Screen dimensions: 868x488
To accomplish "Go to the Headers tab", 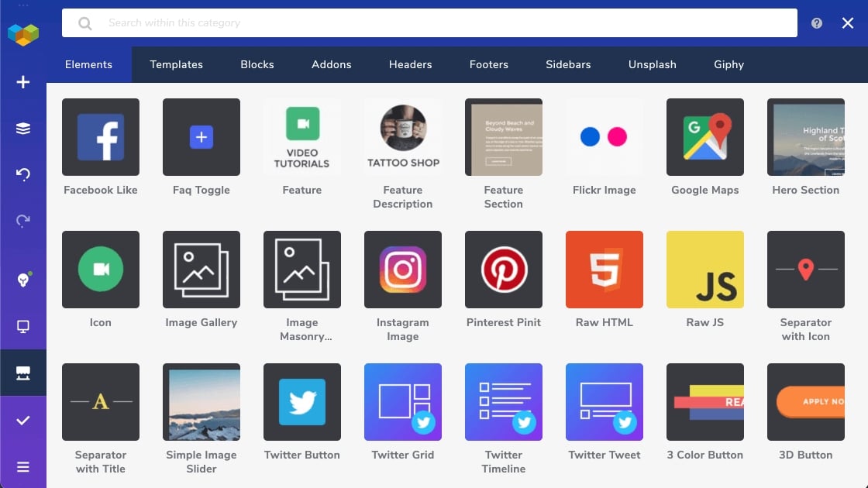I will (x=410, y=65).
